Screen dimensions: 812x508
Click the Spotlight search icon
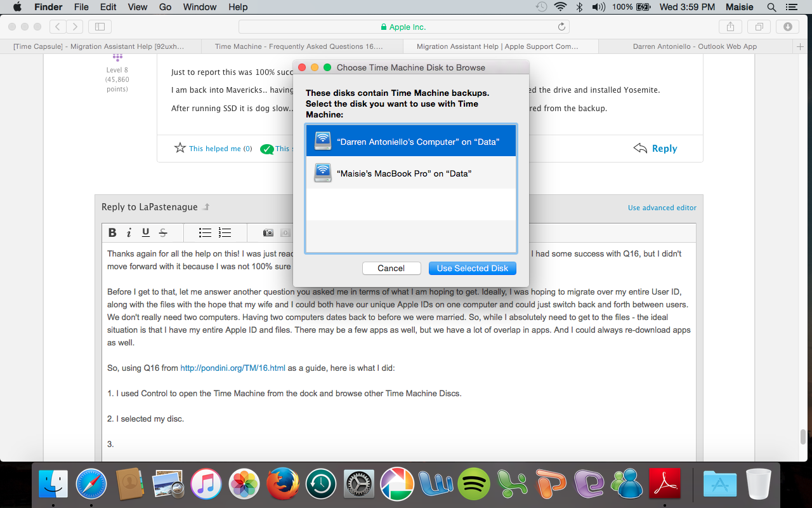point(771,7)
